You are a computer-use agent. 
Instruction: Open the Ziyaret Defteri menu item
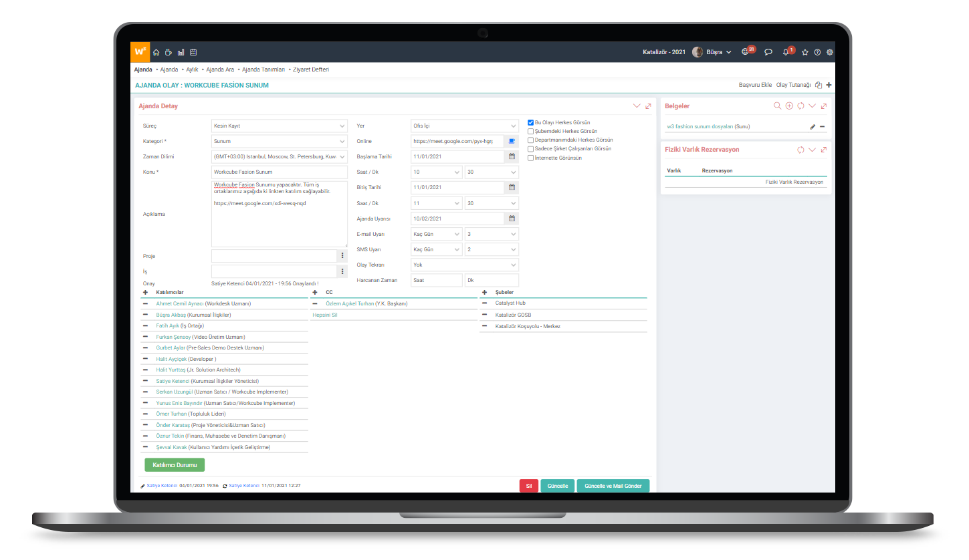pos(311,69)
